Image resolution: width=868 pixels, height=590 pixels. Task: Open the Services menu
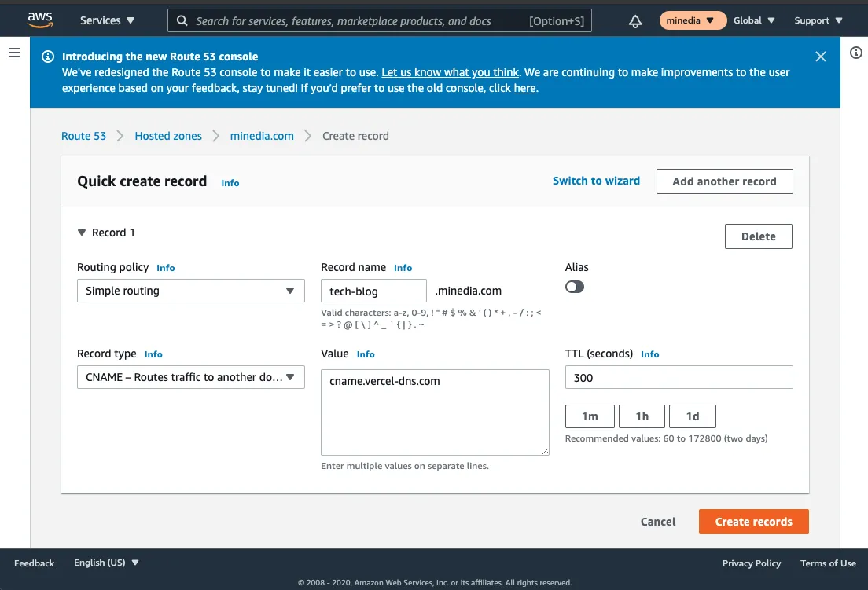click(x=108, y=20)
